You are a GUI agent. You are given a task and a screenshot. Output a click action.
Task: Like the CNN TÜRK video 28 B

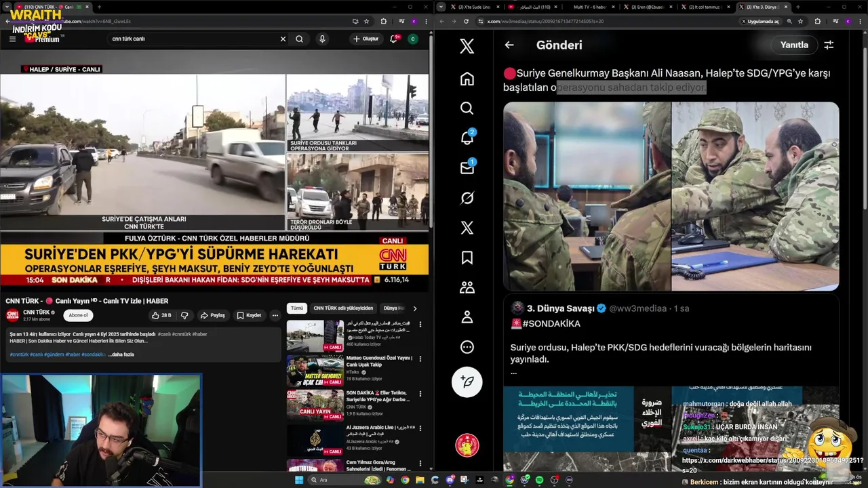pyautogui.click(x=161, y=315)
